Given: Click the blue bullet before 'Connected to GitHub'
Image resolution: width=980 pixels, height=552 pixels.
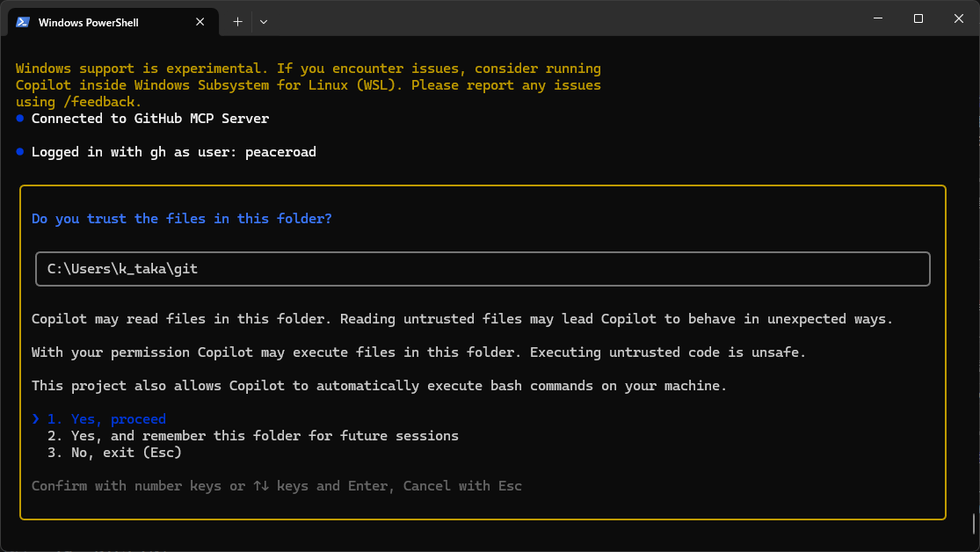Looking at the screenshot, I should [x=20, y=118].
